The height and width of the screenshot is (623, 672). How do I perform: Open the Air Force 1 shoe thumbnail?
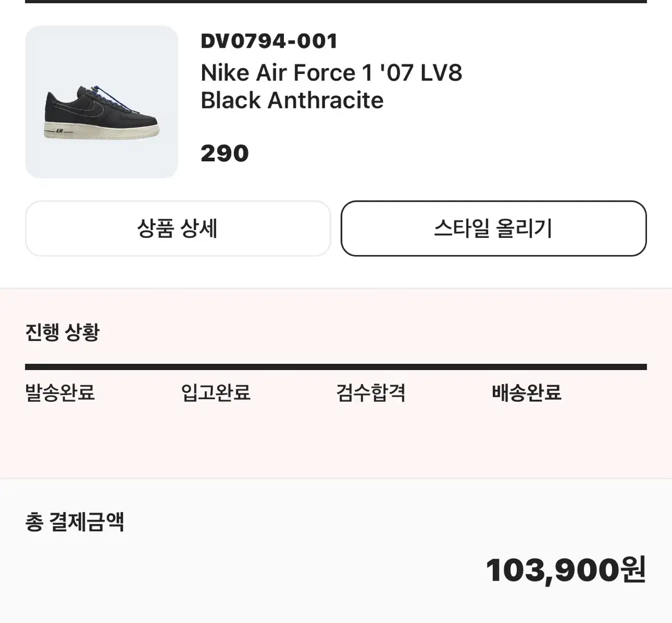[101, 102]
